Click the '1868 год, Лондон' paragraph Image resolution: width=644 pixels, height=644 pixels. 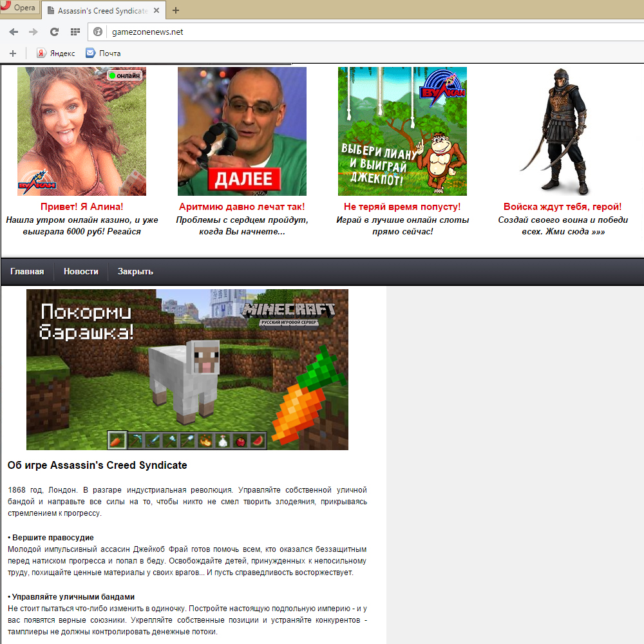pyautogui.click(x=187, y=502)
